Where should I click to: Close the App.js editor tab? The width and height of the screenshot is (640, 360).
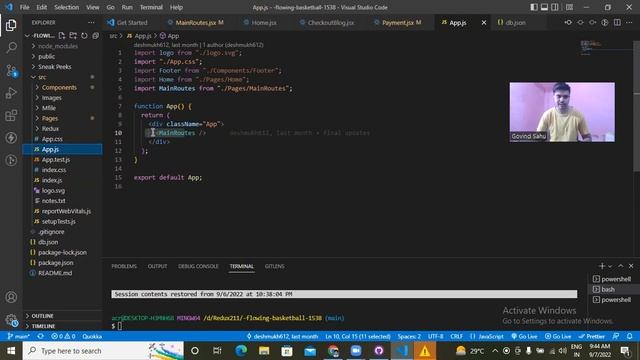click(x=484, y=22)
